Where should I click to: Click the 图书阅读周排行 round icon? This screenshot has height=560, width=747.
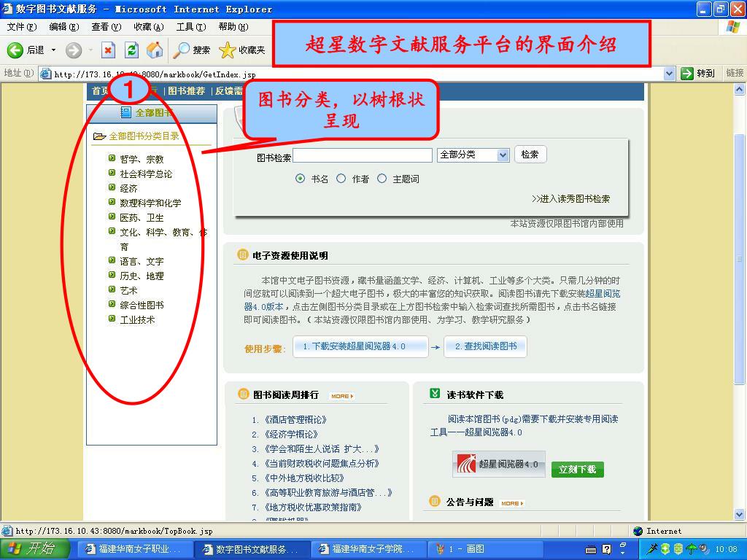point(243,394)
